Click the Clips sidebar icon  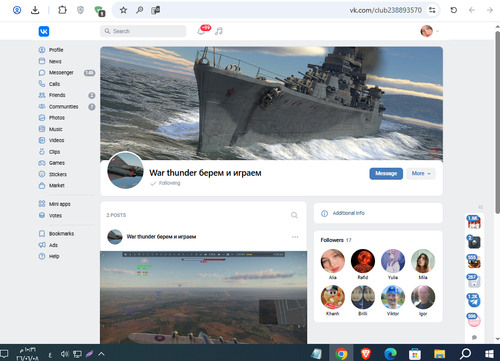(x=42, y=152)
